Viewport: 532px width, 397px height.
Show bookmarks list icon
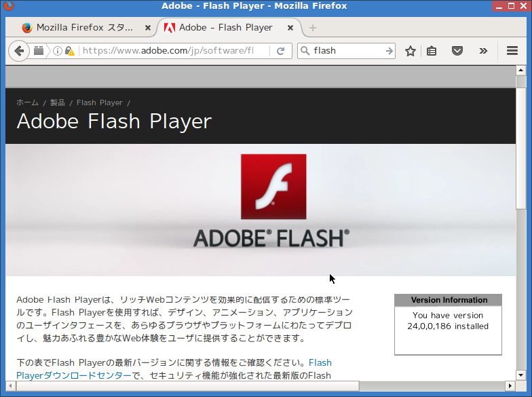tap(432, 51)
